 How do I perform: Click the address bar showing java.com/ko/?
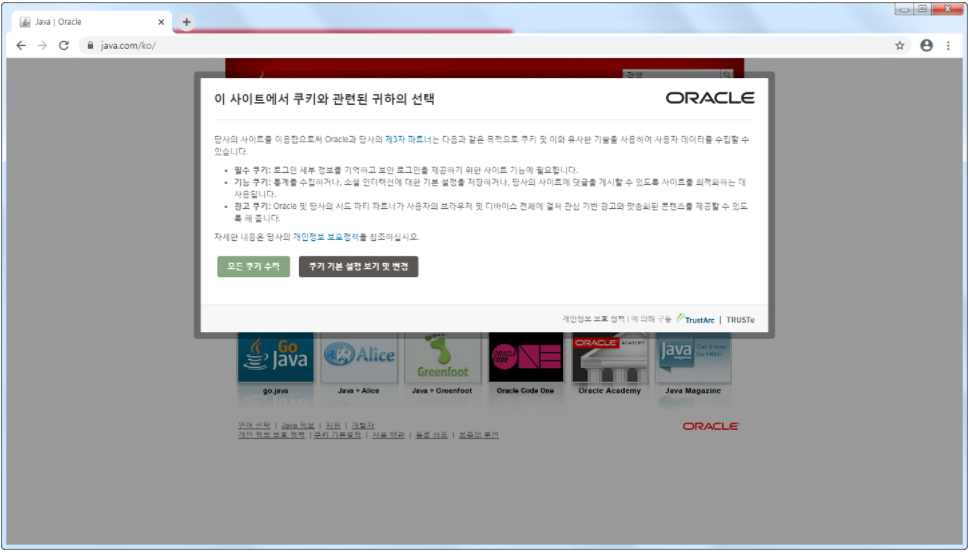[494, 45]
